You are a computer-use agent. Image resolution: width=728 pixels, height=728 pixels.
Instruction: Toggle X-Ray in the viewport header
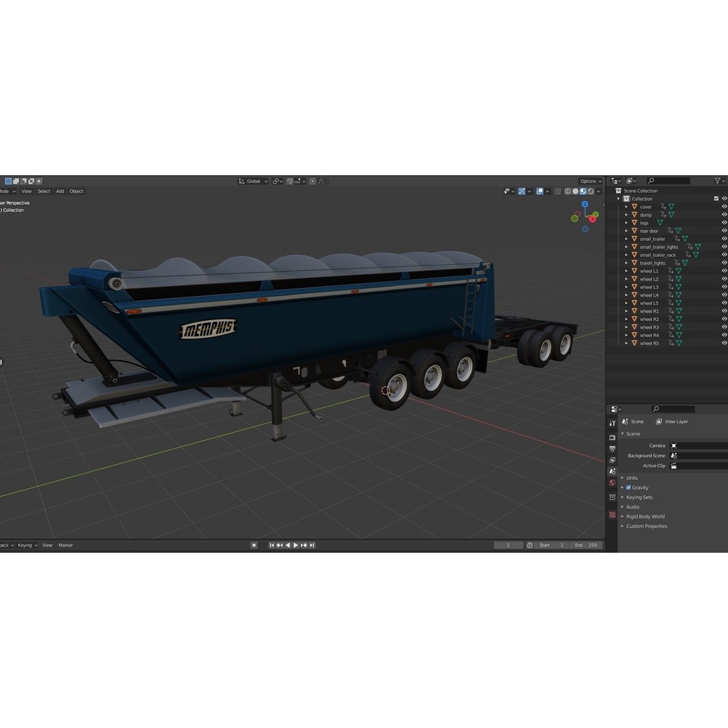click(557, 191)
